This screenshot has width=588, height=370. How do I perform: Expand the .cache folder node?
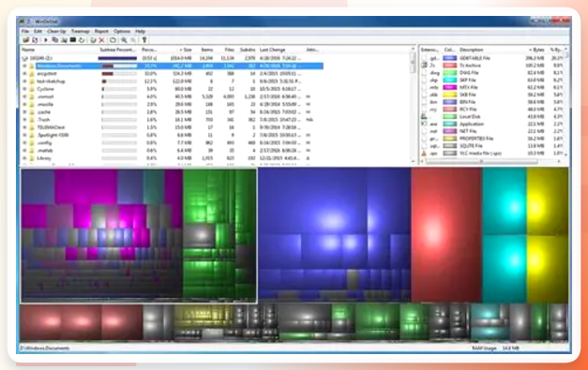coord(24,112)
